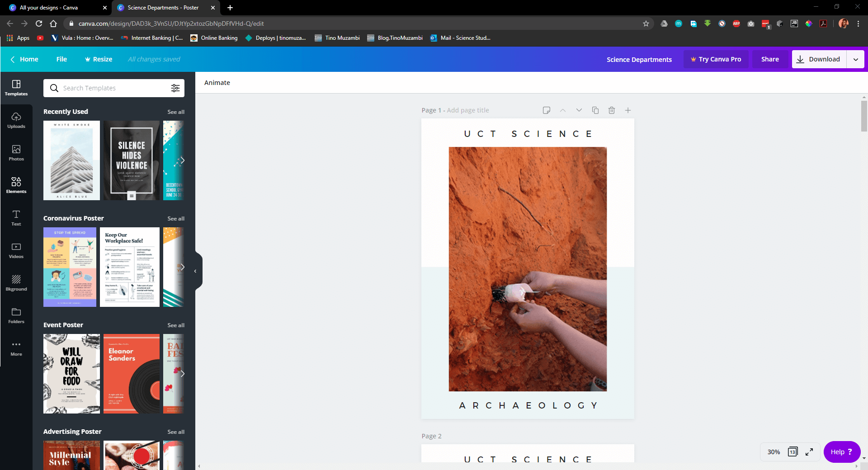Open the Chrome menu with three dots
Viewport: 868px width, 470px height.
(858, 23)
